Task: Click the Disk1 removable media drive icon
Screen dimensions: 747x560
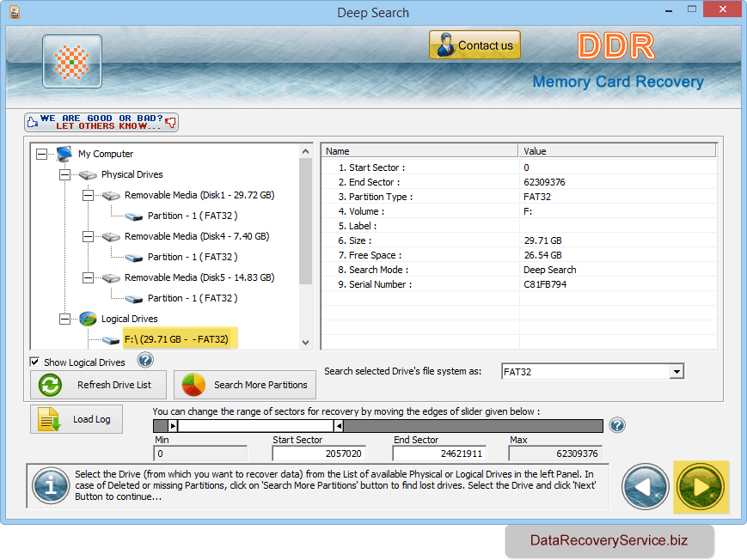Action: pos(111,196)
